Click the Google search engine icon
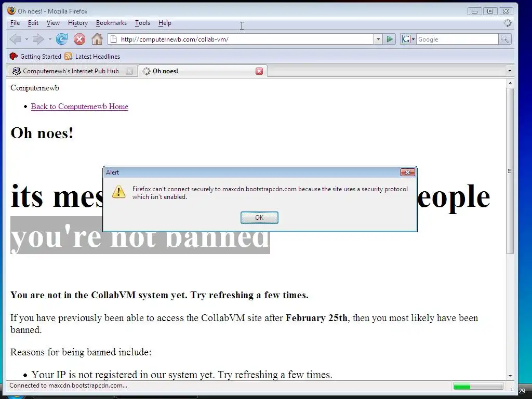The width and height of the screenshot is (532, 399). [x=406, y=39]
